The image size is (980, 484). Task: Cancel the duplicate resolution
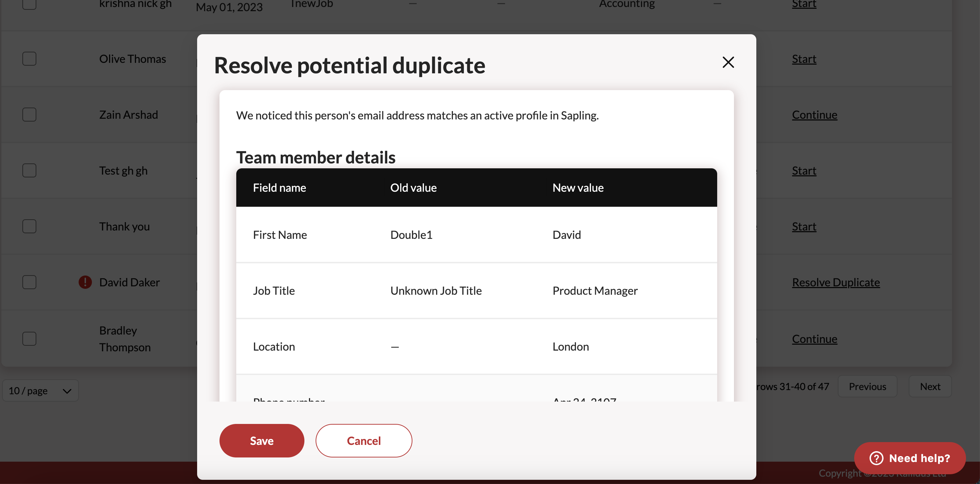[x=363, y=441]
